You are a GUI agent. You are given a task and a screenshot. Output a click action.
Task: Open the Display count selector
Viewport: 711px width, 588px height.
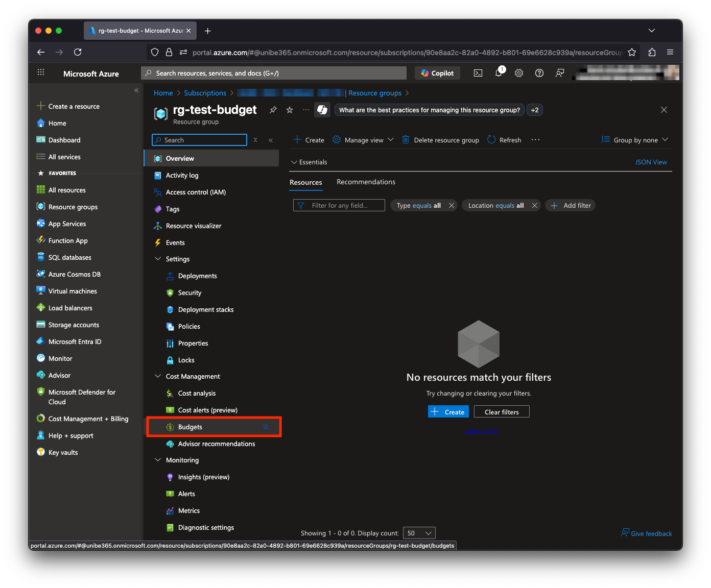click(x=419, y=532)
